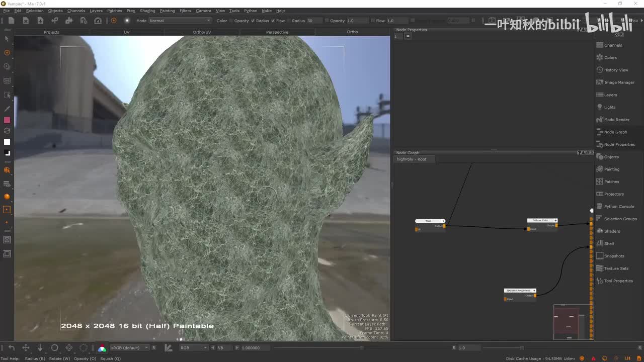The height and width of the screenshot is (362, 644).
Task: Click the Flow value field showing 1.0
Action: (x=397, y=21)
